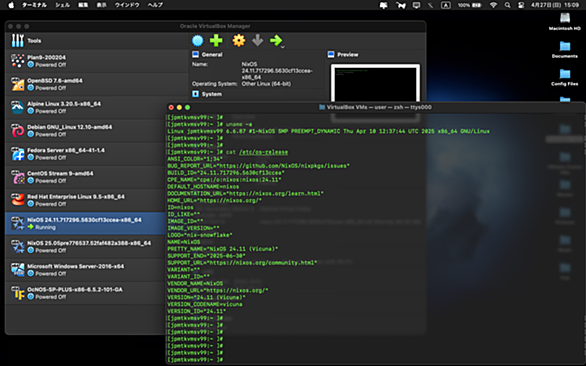This screenshot has width=586, height=366.
Task: Click the VM preview thumbnail
Action: [375, 83]
